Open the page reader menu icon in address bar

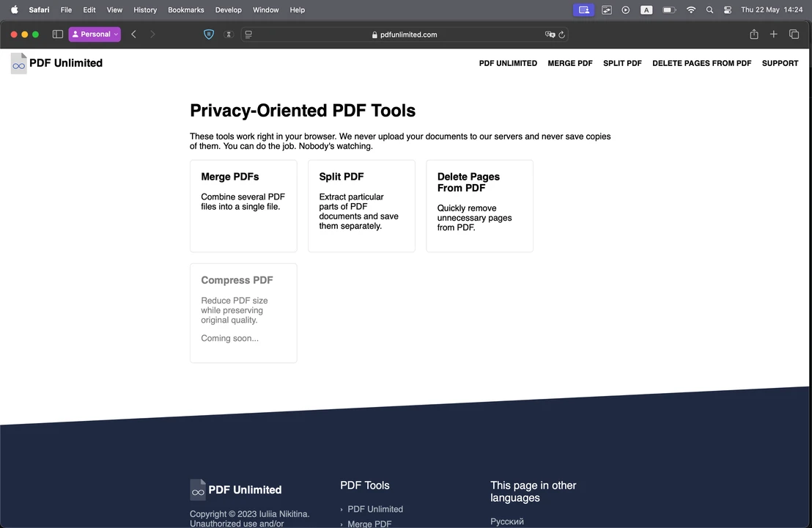pos(248,34)
